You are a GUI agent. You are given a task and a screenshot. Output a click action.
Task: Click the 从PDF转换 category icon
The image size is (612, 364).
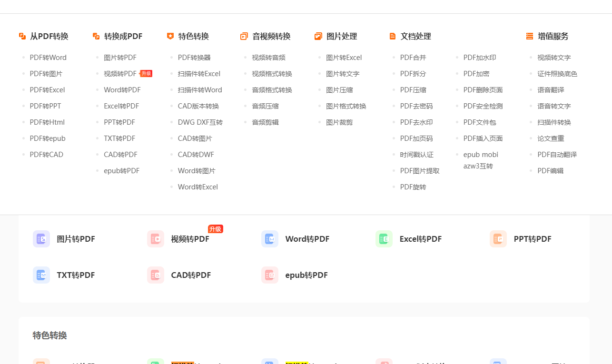[22, 36]
